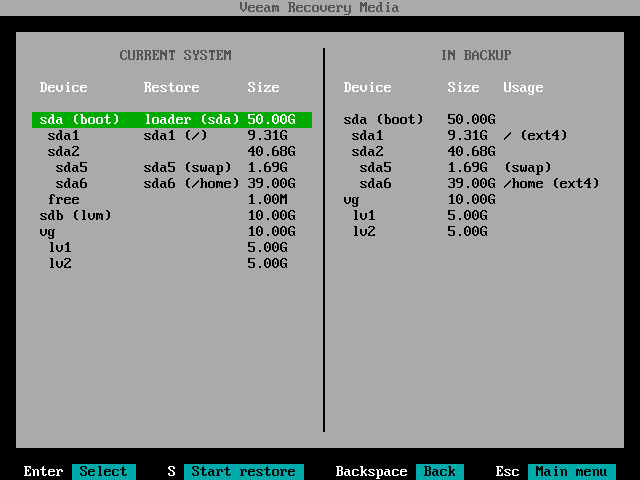The height and width of the screenshot is (480, 640).
Task: Select sda5 device in Current System list
Action: pyautogui.click(x=71, y=167)
